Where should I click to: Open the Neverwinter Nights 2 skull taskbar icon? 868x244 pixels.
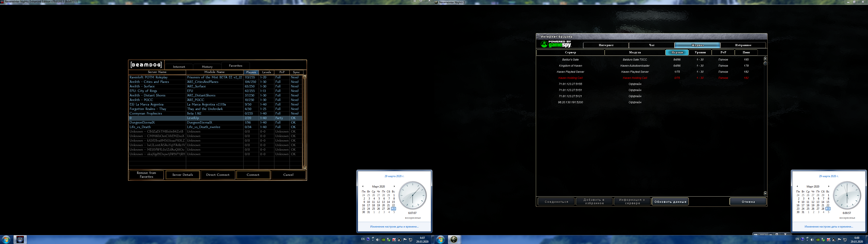point(454,239)
